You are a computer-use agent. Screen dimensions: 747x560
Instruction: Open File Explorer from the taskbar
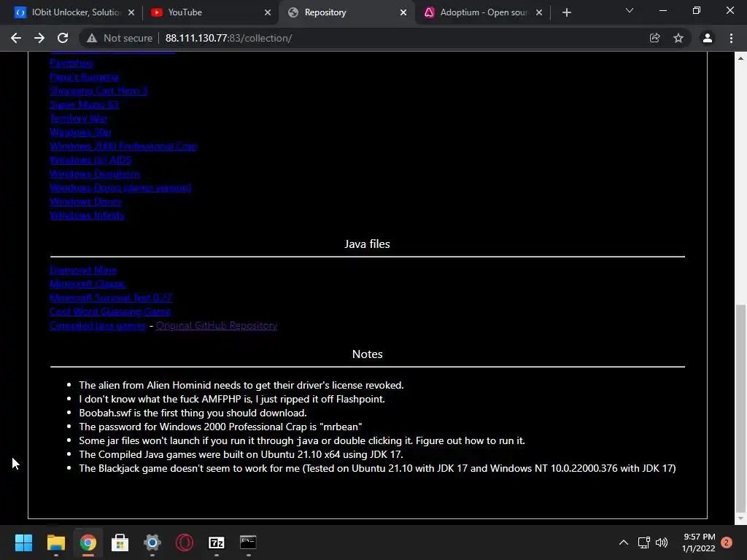55,542
